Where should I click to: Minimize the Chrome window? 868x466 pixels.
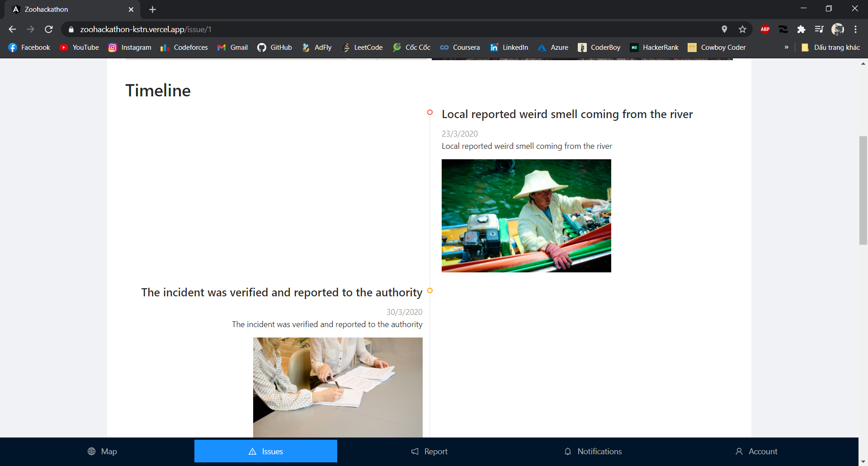[803, 9]
